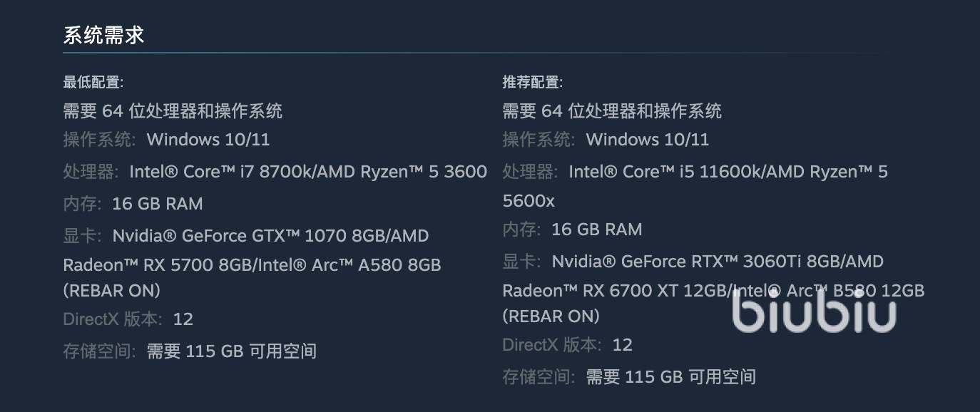Click the GeForce GTX 1070 8GB graphics text

(x=270, y=235)
